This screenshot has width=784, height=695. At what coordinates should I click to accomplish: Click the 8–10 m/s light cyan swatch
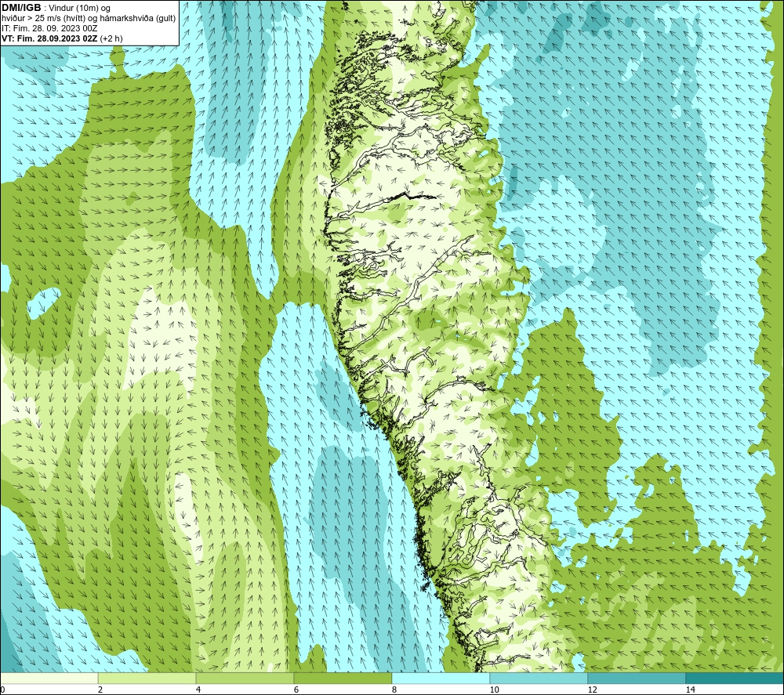tap(441, 678)
